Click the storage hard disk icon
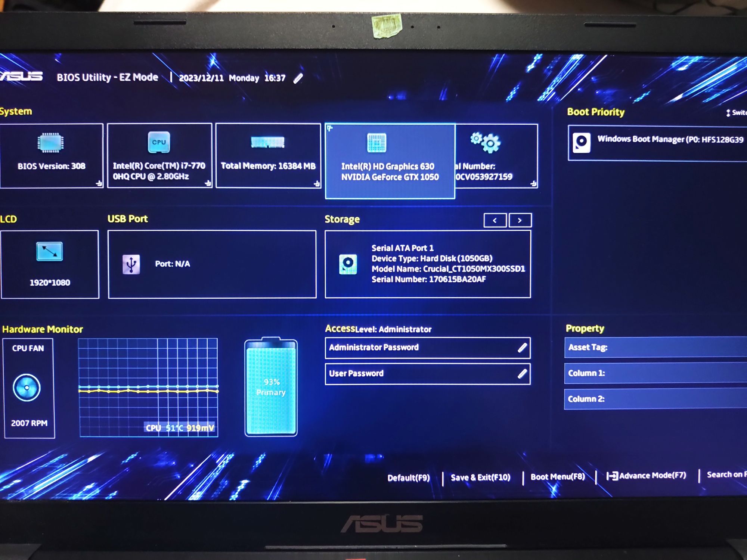Viewport: 747px width, 560px height. (348, 264)
